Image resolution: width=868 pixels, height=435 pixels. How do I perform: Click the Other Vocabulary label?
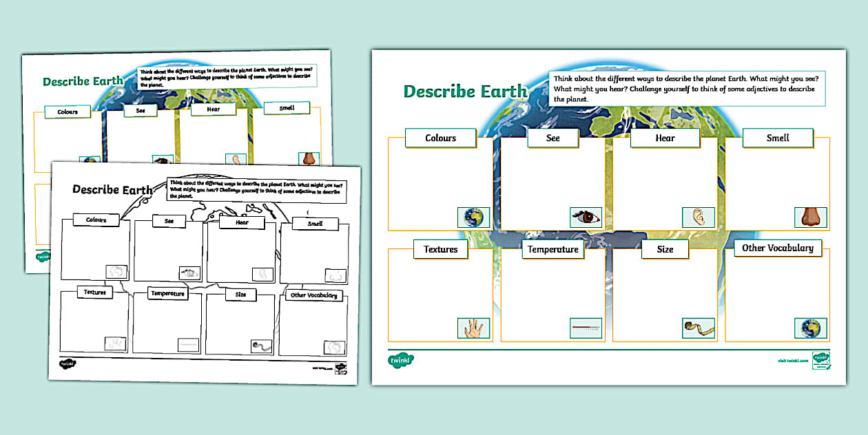[777, 247]
